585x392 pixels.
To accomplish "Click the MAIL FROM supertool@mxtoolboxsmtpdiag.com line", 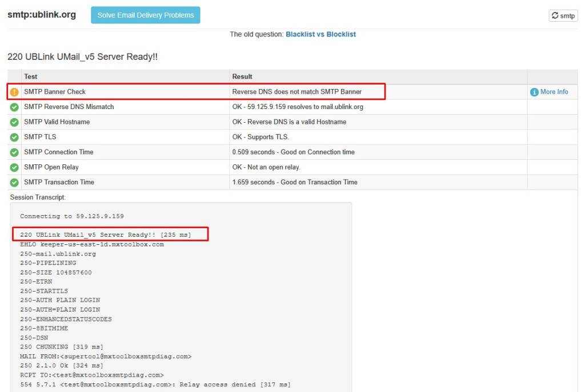I will (x=106, y=356).
